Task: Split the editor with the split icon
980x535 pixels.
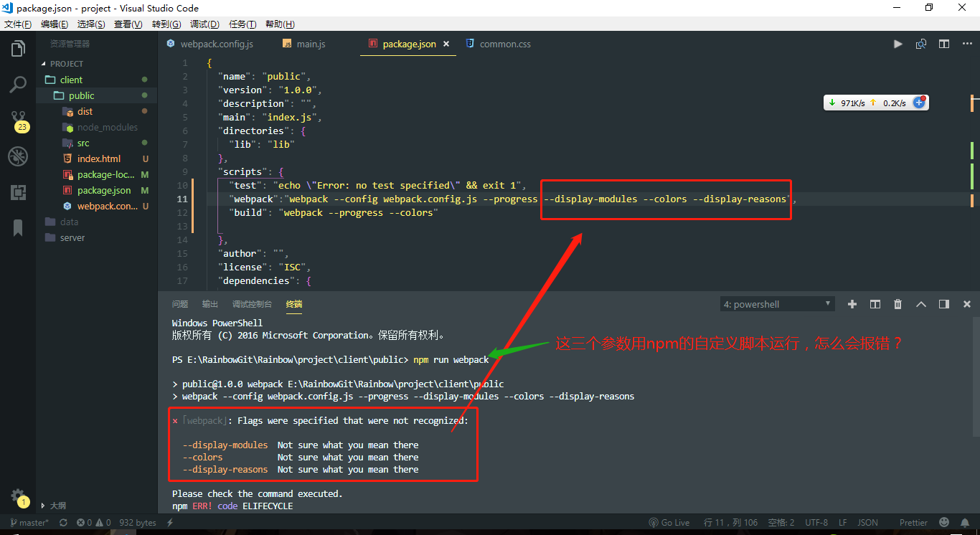Action: [944, 44]
